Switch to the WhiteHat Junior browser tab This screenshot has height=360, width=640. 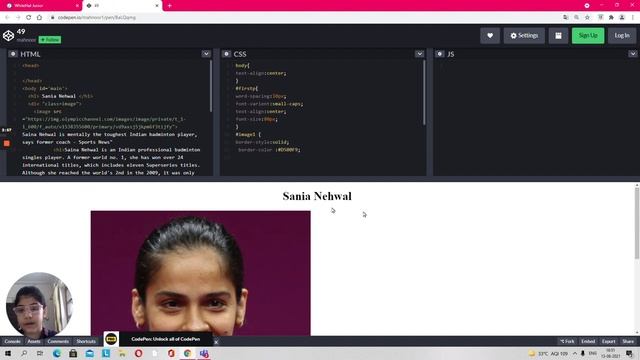tap(41, 6)
